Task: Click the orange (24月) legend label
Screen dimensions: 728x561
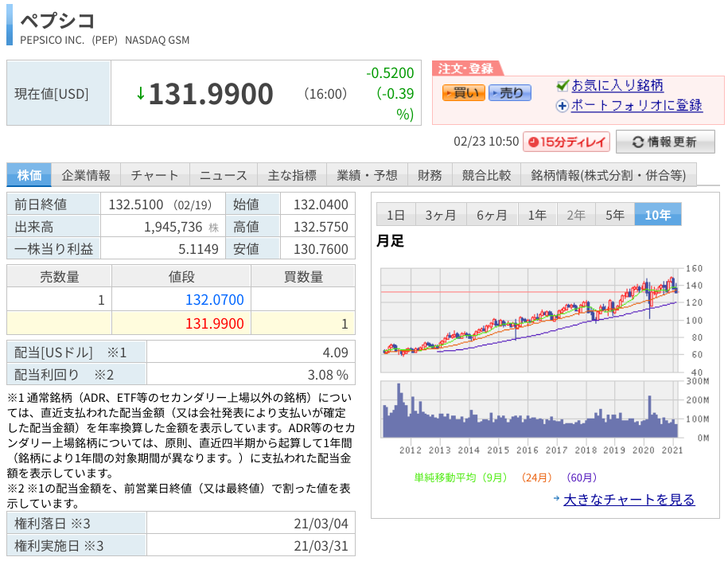Action: pyautogui.click(x=536, y=477)
